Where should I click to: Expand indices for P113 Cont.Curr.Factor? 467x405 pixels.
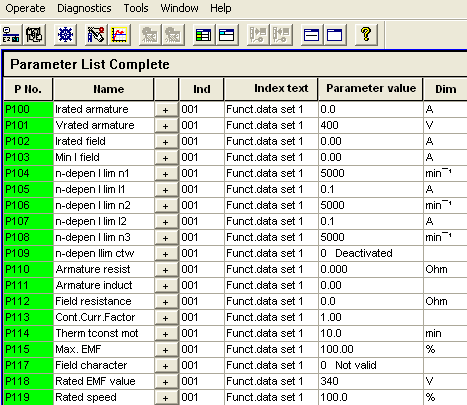[166, 318]
